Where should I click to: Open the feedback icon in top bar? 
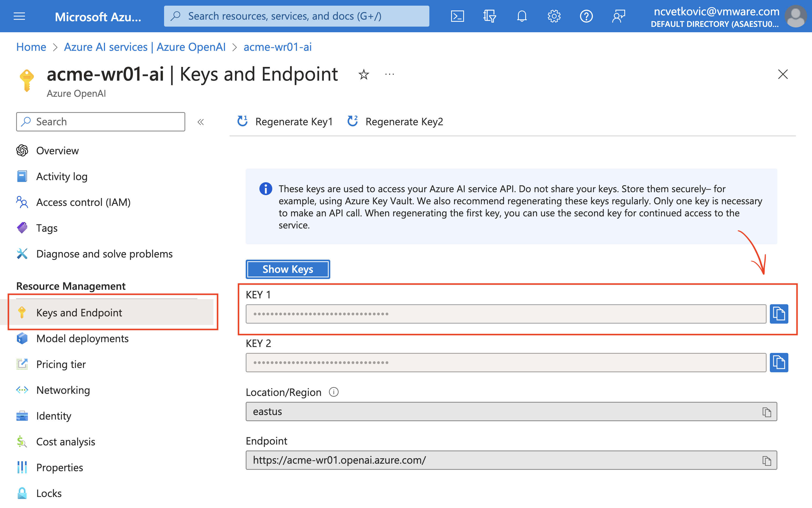(618, 16)
